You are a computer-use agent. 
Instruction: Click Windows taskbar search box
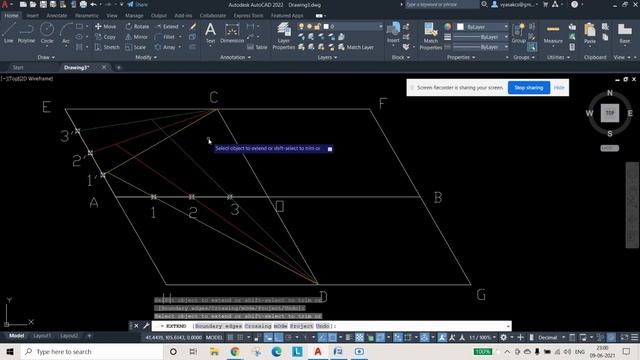click(x=92, y=351)
